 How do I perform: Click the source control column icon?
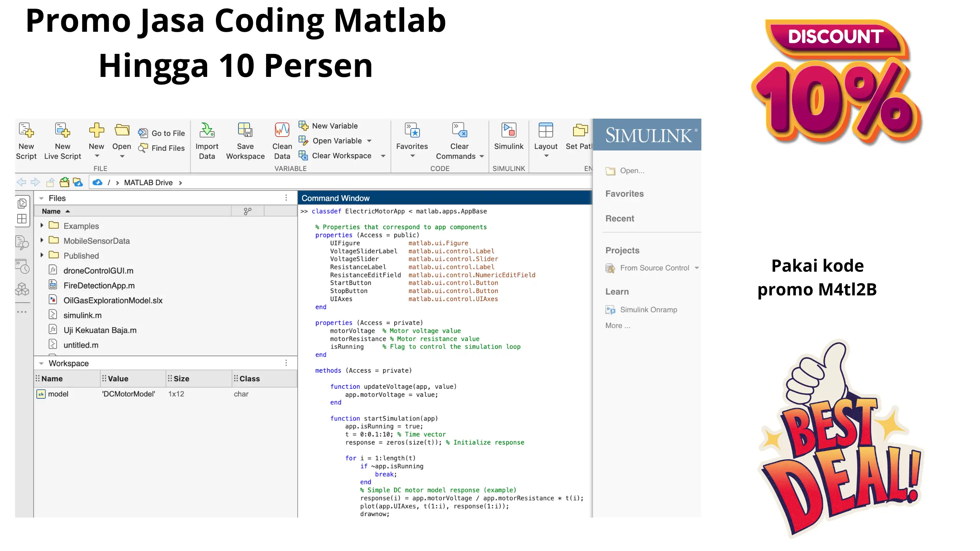click(248, 211)
